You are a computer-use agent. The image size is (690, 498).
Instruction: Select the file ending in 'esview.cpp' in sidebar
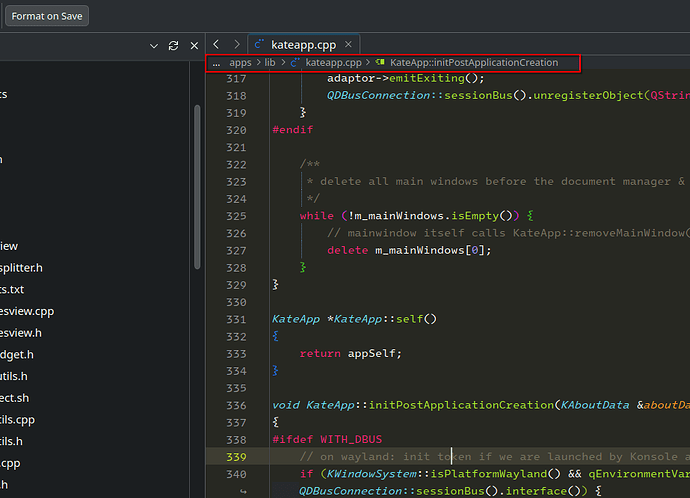pos(27,311)
